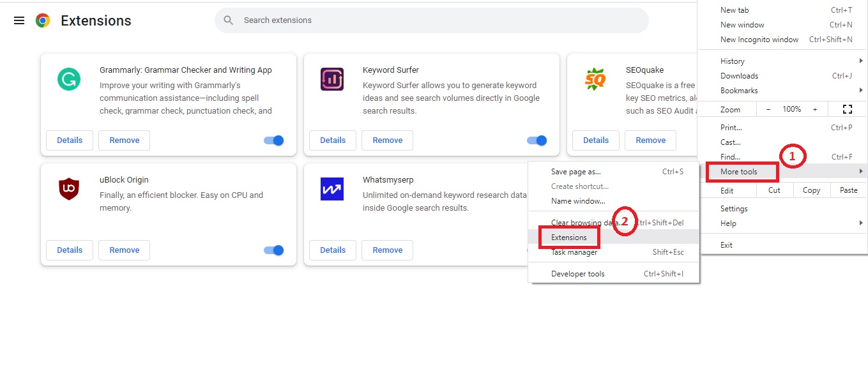Open Details for SEOquake
The image size is (868, 385).
tap(596, 140)
